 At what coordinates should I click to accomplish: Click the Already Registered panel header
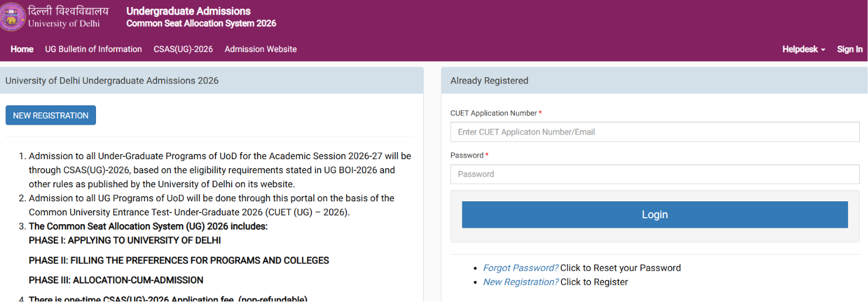(654, 81)
